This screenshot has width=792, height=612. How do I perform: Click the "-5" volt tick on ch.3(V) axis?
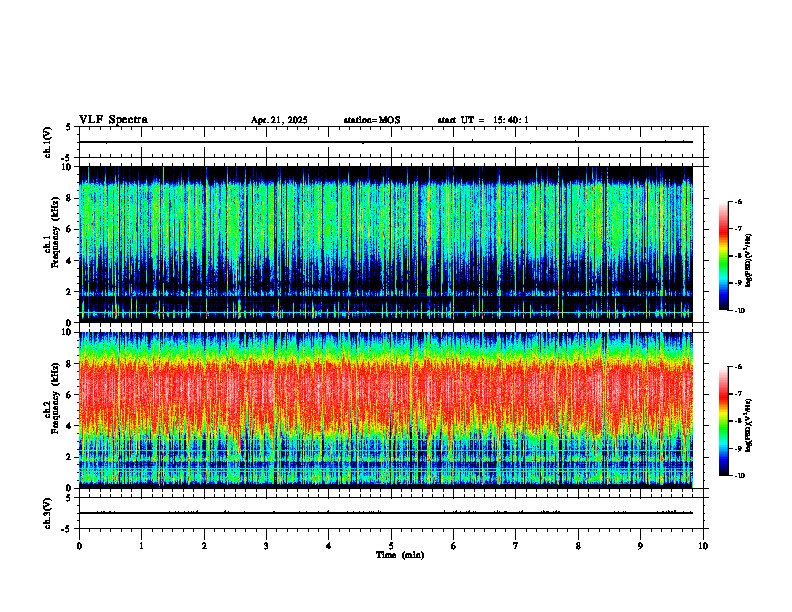[x=67, y=530]
